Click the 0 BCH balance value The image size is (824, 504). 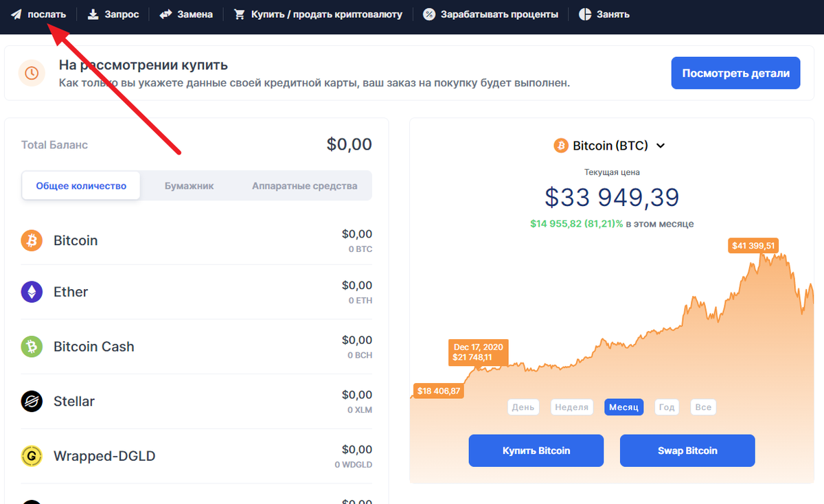[360, 356]
